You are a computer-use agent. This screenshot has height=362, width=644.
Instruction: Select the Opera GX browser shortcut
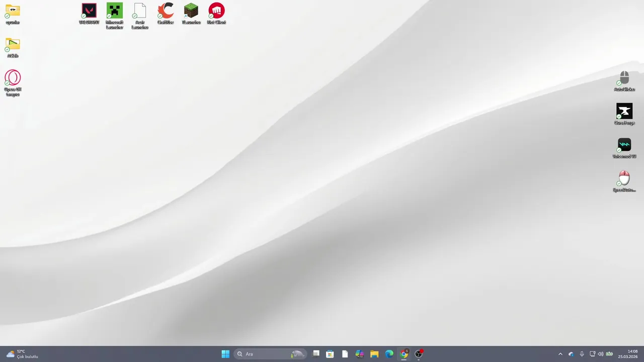click(x=13, y=83)
